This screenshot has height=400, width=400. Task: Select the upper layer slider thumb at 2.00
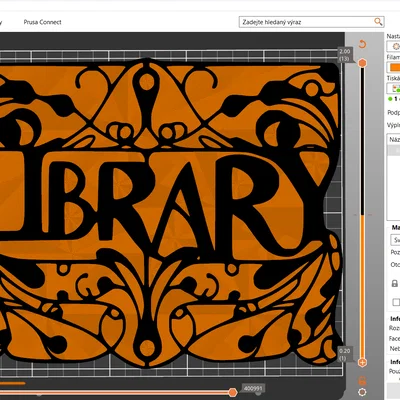[x=362, y=63]
